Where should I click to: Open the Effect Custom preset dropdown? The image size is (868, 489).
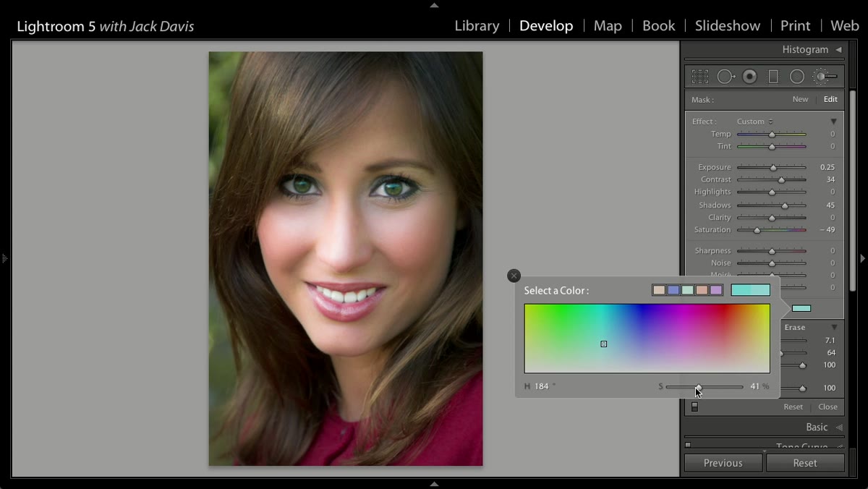pyautogui.click(x=755, y=122)
